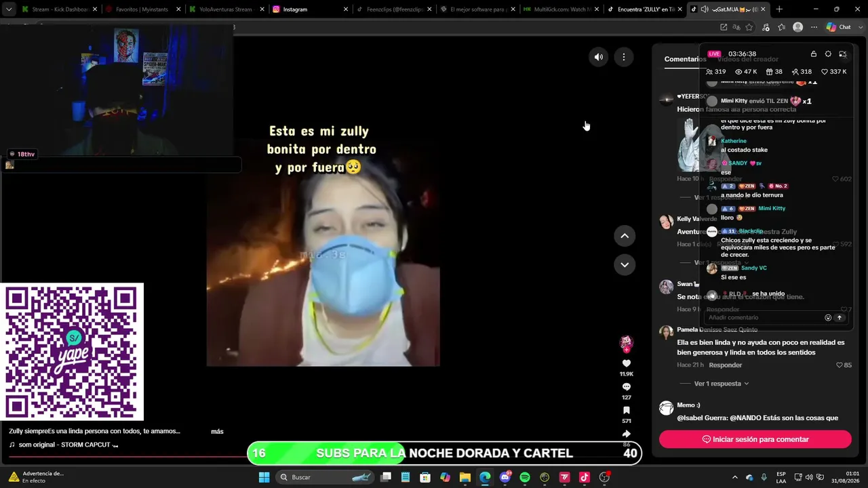Viewport: 868px width, 488px height.
Task: Close the Instagram browser tab
Action: click(346, 9)
